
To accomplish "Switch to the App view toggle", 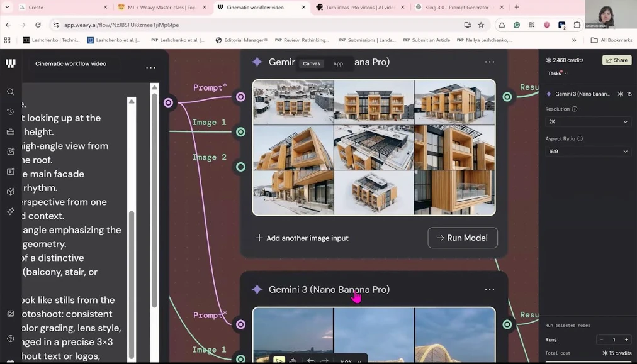I will (338, 63).
